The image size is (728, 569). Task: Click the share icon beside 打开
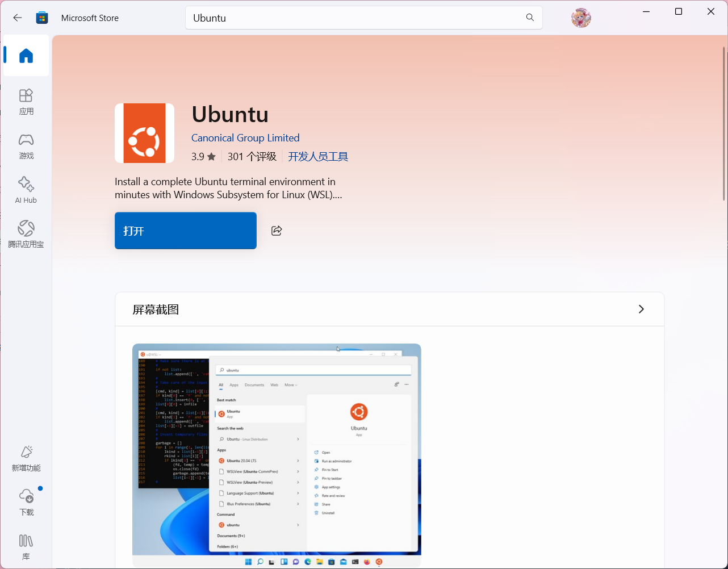point(277,231)
